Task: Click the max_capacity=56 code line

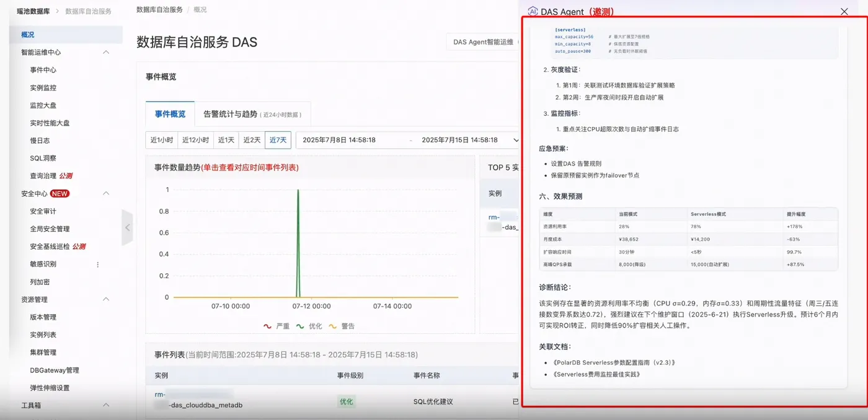Action: pos(573,37)
